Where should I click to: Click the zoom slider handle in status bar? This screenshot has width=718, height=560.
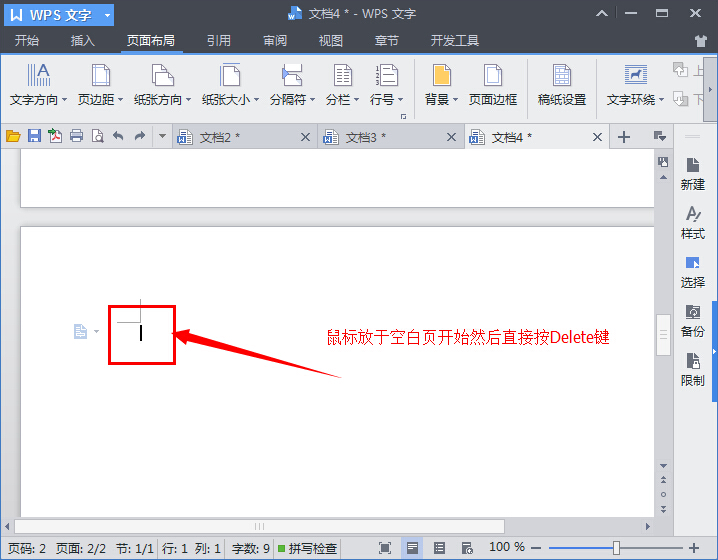coord(616,548)
